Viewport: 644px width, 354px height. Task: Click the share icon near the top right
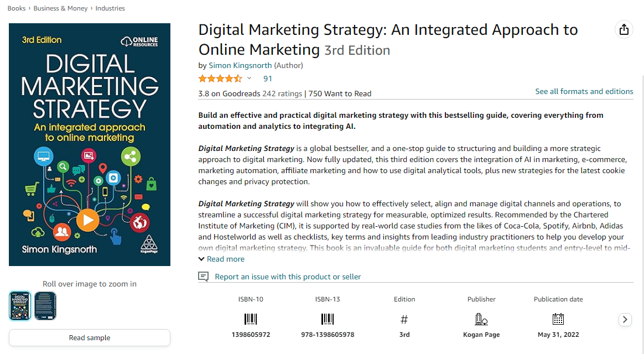pyautogui.click(x=624, y=29)
